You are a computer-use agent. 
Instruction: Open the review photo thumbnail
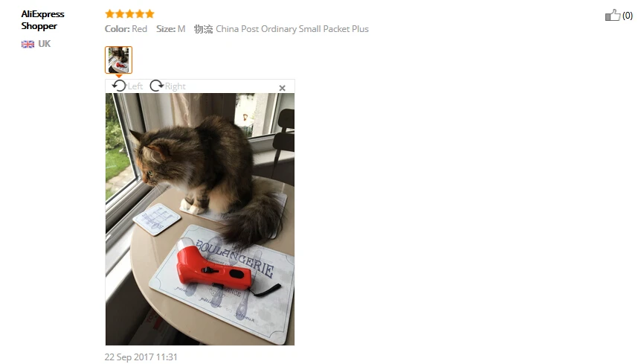click(x=118, y=60)
